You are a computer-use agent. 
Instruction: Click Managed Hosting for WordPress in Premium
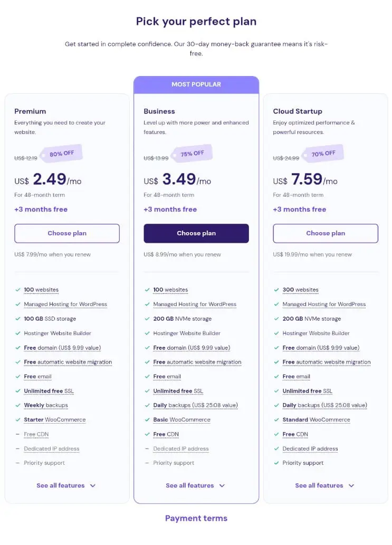[x=65, y=304]
